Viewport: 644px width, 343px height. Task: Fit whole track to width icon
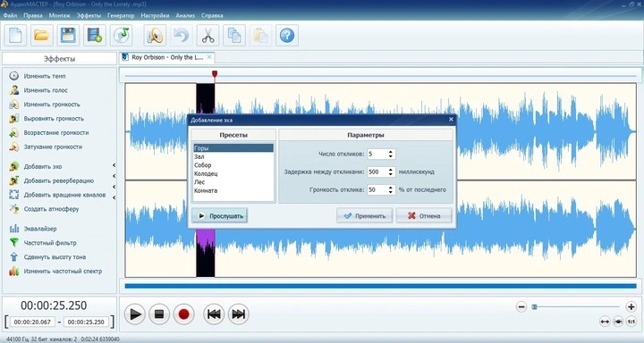(605, 322)
